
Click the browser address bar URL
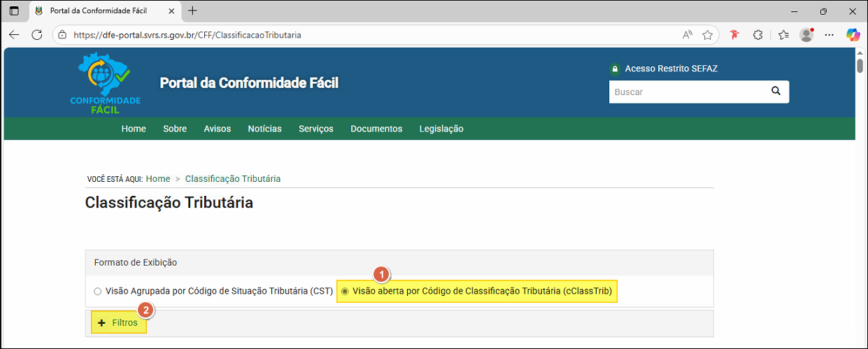point(187,34)
